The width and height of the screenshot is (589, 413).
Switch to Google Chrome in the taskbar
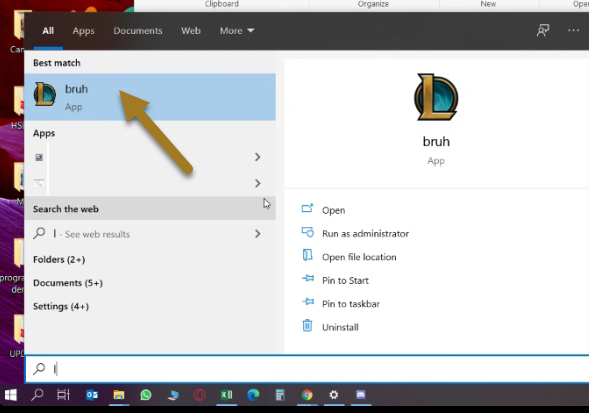307,395
